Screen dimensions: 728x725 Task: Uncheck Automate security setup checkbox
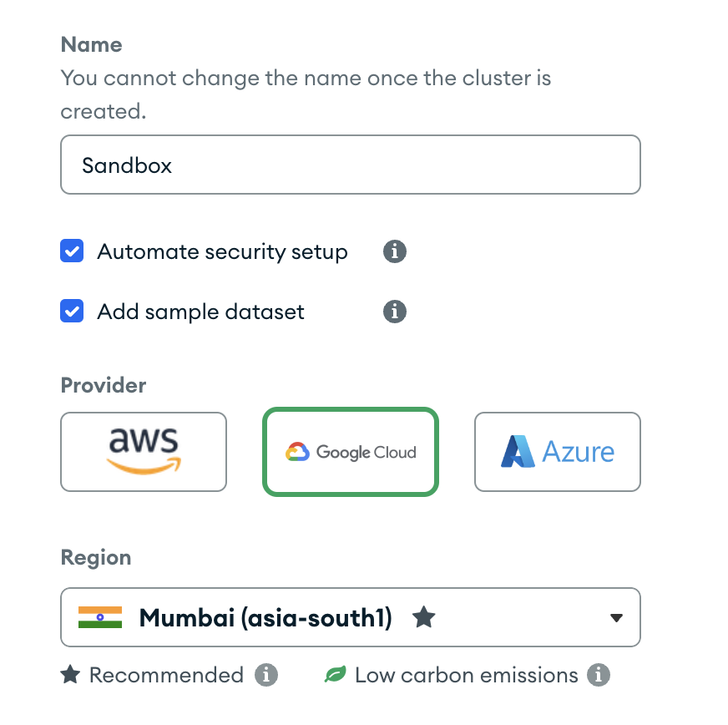point(72,251)
